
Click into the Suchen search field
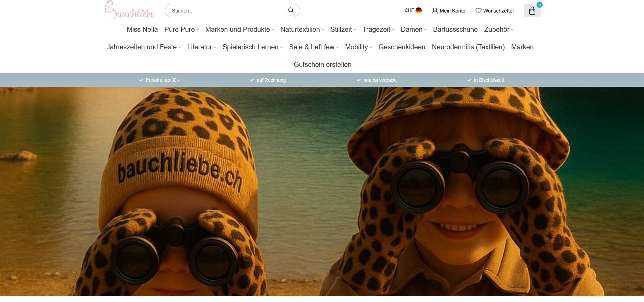(x=226, y=11)
